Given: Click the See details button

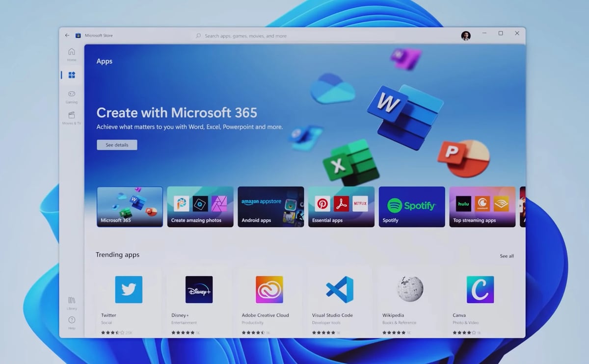Looking at the screenshot, I should click(x=117, y=145).
